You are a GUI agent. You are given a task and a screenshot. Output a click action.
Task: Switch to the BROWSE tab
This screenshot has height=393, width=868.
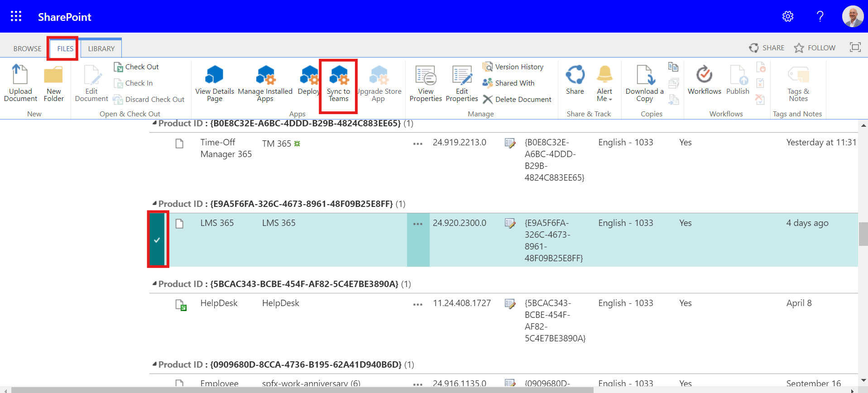point(27,48)
